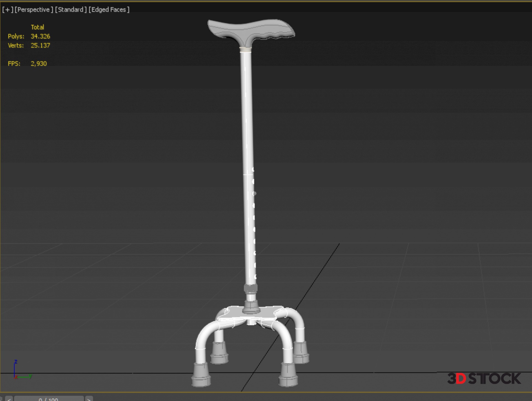532x401 pixels.
Task: Open the Standard shading viewport menu
Action: pyautogui.click(x=71, y=10)
